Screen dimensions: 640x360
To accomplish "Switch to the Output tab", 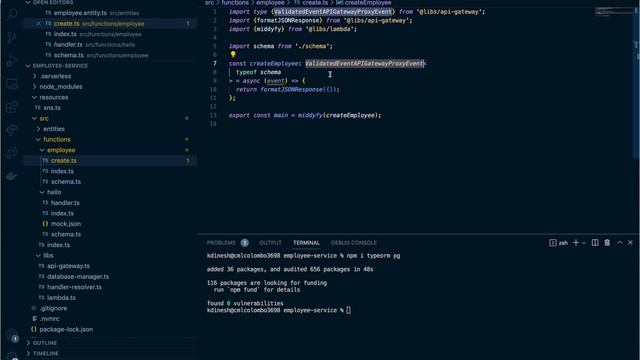I will coord(270,243).
